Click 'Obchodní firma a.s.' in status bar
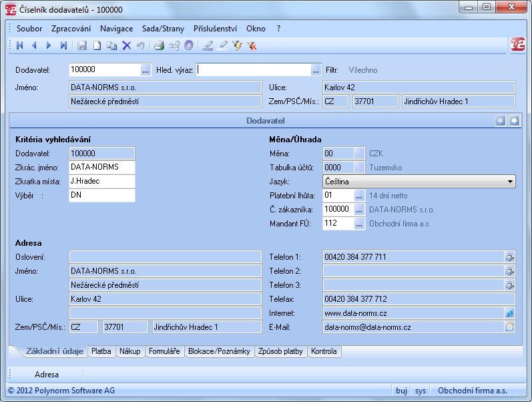The image size is (532, 402). point(473,391)
